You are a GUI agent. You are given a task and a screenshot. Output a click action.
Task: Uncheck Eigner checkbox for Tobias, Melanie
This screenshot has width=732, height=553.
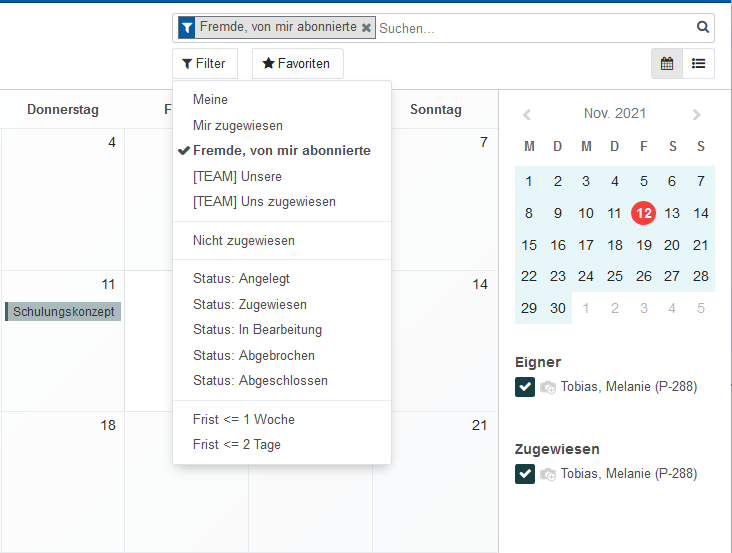pos(525,388)
